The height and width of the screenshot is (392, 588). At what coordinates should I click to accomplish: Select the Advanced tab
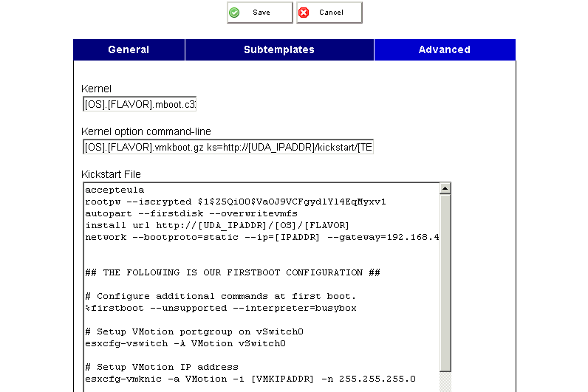pyautogui.click(x=445, y=50)
